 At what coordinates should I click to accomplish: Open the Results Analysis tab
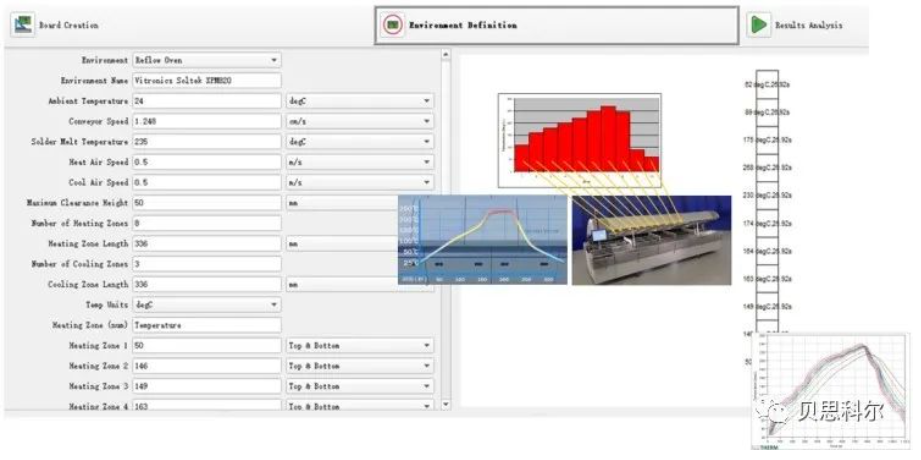pos(806,25)
